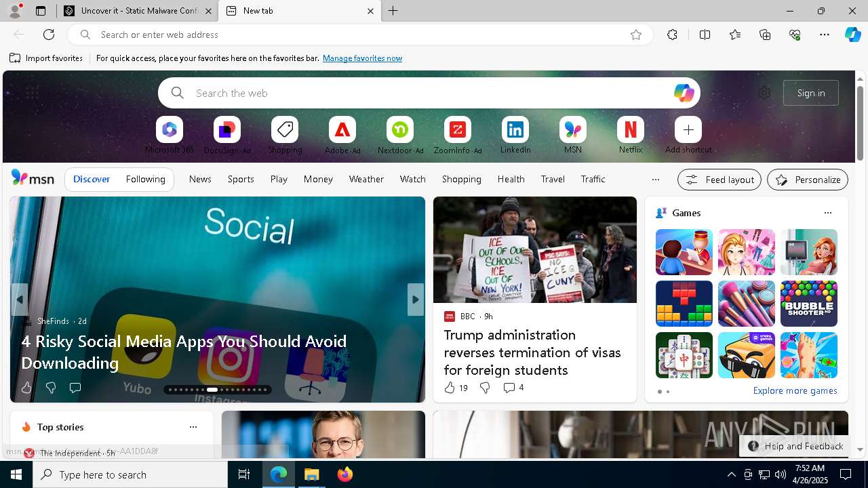This screenshot has width=868, height=488.
Task: Click the Sign in button
Action: (x=811, y=93)
